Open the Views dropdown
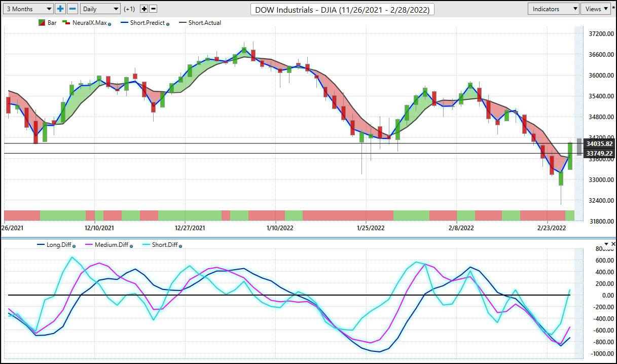 [596, 9]
